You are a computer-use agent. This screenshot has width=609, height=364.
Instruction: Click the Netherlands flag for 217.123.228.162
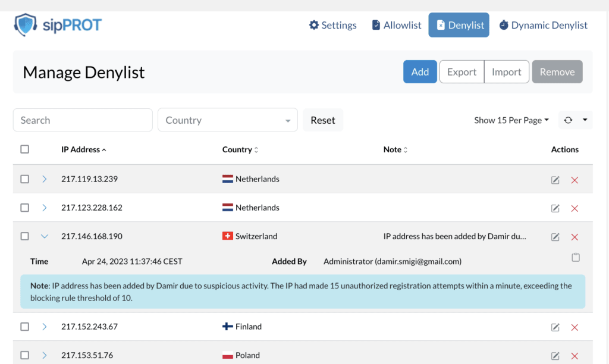(x=228, y=208)
